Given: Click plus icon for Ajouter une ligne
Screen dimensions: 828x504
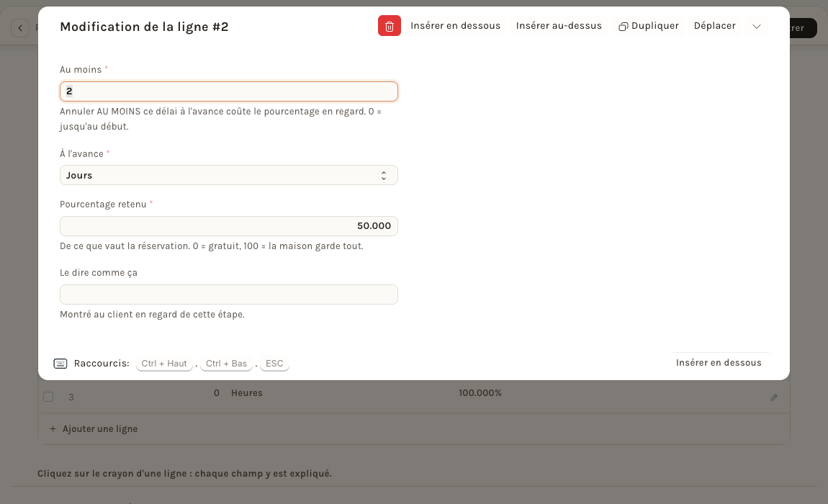Looking at the screenshot, I should tap(53, 429).
